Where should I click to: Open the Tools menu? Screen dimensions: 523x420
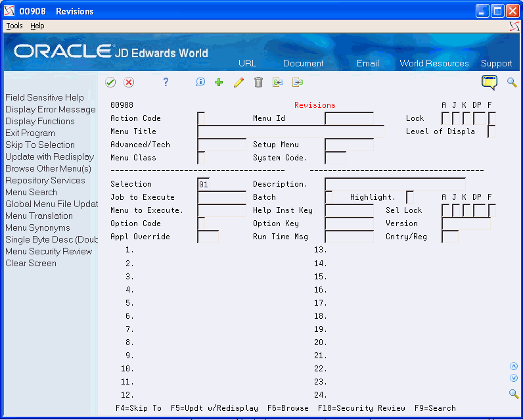point(14,26)
